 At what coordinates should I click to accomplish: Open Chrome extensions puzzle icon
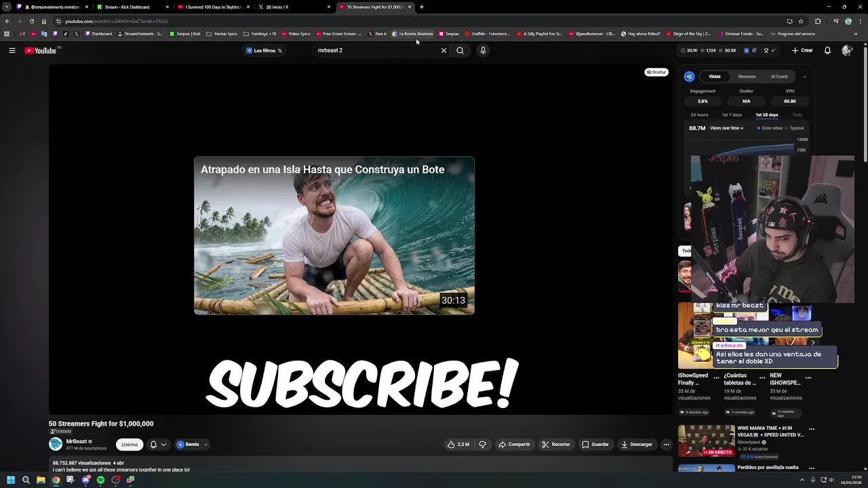[x=818, y=21]
